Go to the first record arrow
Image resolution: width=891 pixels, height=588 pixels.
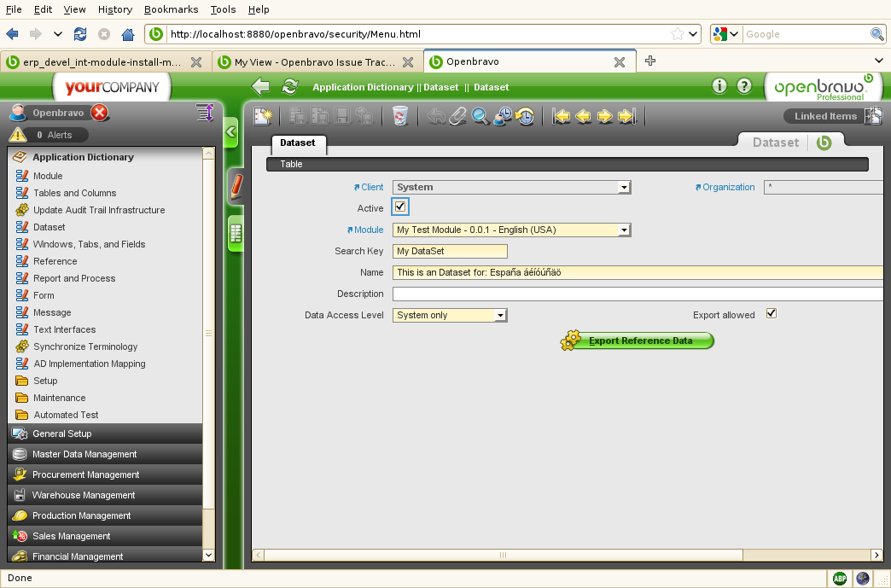click(562, 117)
